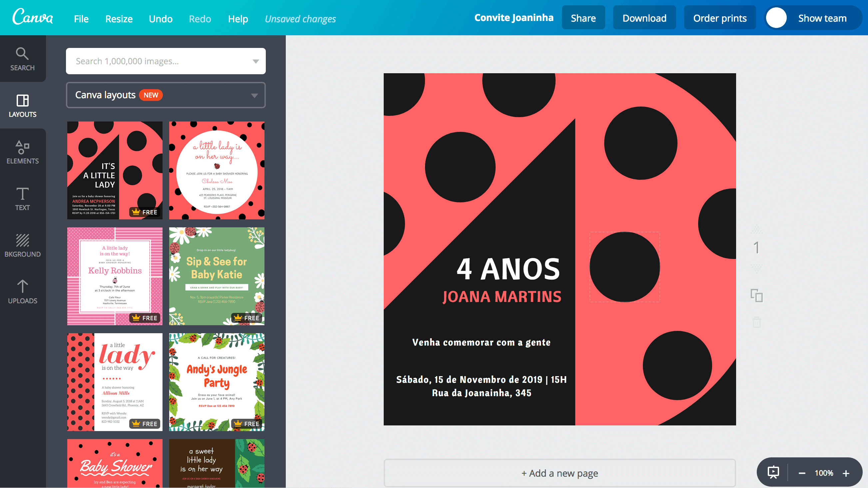The height and width of the screenshot is (488, 868).
Task: Move page up with the upper arrow
Action: pyautogui.click(x=756, y=229)
